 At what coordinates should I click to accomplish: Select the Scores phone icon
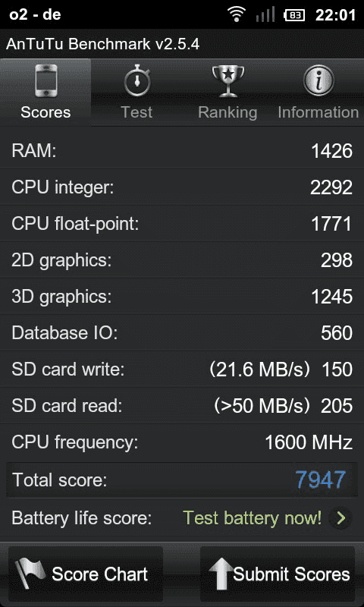tap(45, 80)
